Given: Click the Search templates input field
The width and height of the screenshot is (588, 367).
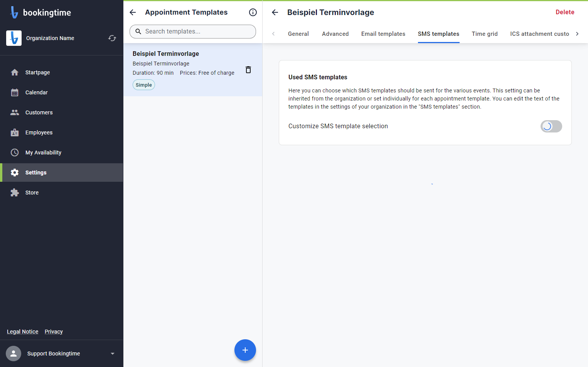Looking at the screenshot, I should point(193,32).
